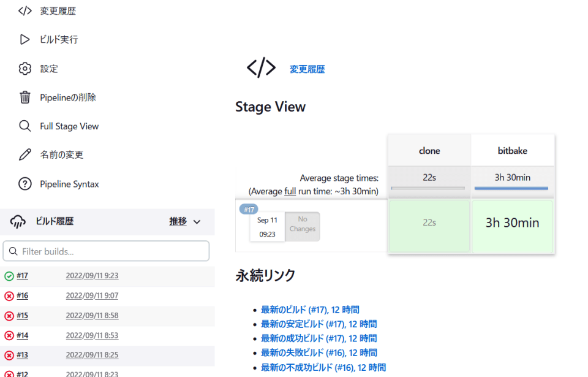This screenshot has width=588, height=377.
Task: Select the #17 badge in Stage View
Action: (248, 210)
